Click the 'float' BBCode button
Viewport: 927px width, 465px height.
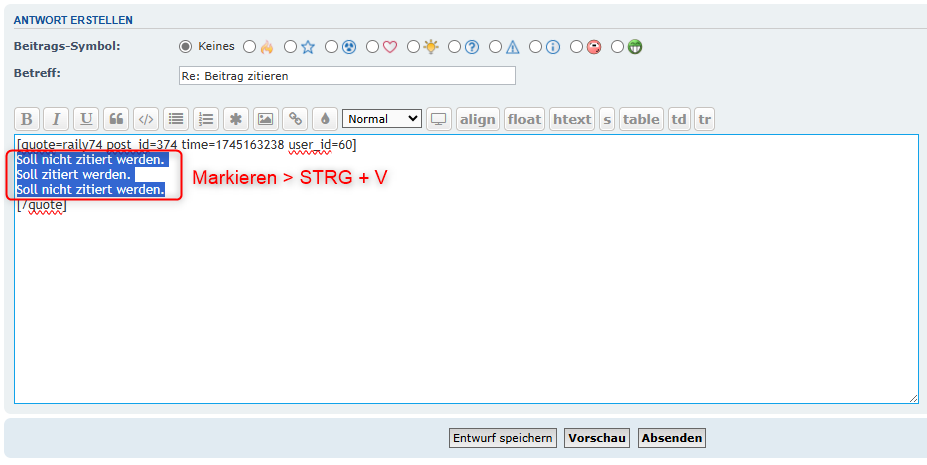(524, 119)
